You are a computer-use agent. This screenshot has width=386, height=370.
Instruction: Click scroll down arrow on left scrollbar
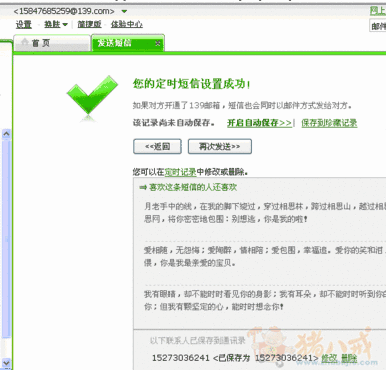pos(6,363)
